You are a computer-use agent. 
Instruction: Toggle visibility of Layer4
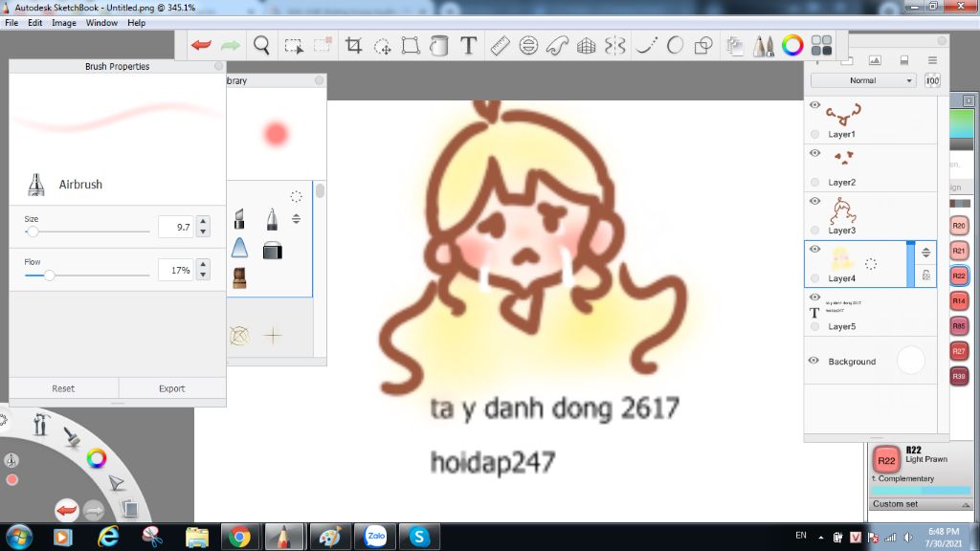(x=815, y=249)
